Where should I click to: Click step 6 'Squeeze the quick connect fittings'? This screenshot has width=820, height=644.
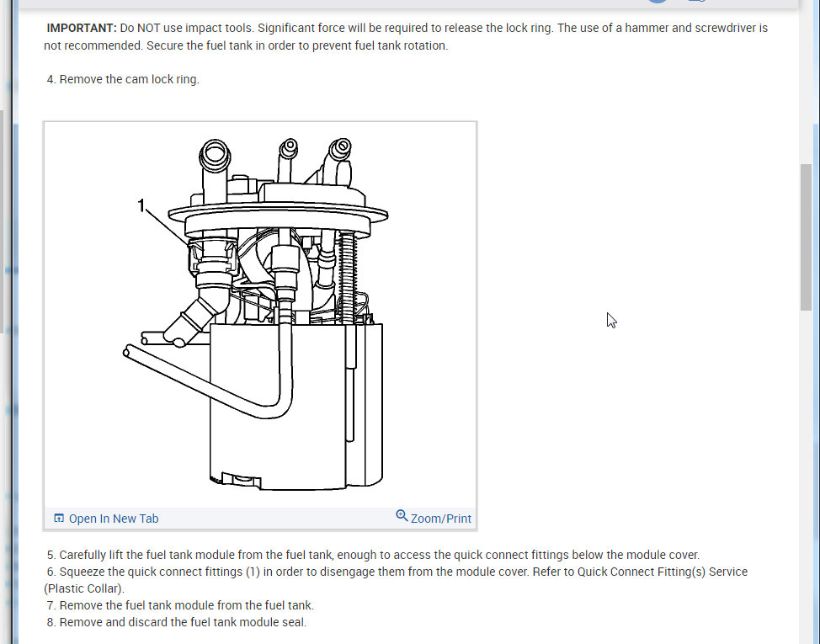(397, 572)
